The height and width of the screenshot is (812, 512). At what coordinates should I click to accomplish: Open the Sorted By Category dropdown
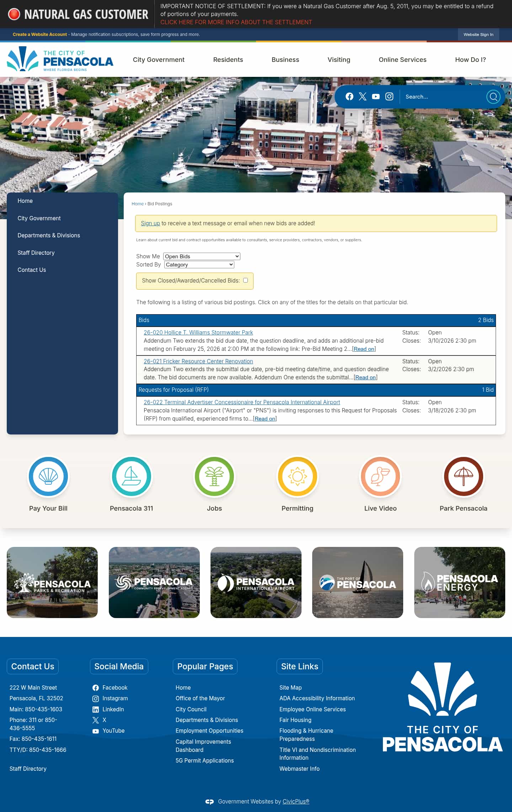199,265
